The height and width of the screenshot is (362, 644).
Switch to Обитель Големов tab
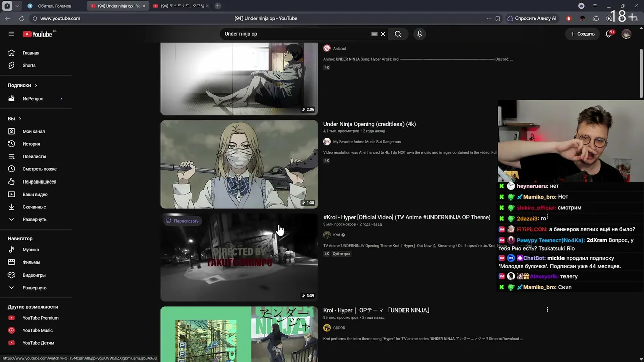pyautogui.click(x=55, y=6)
